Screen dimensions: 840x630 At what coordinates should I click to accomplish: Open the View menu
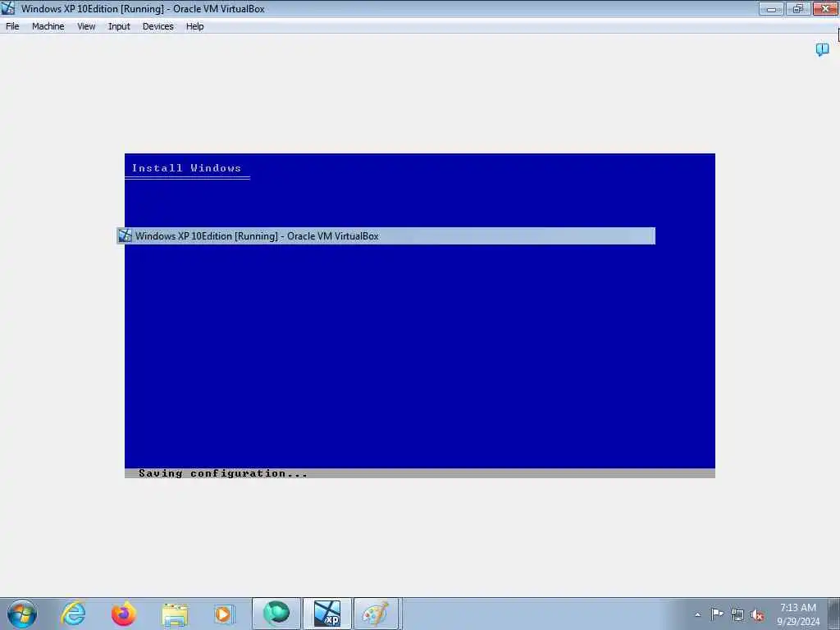86,26
